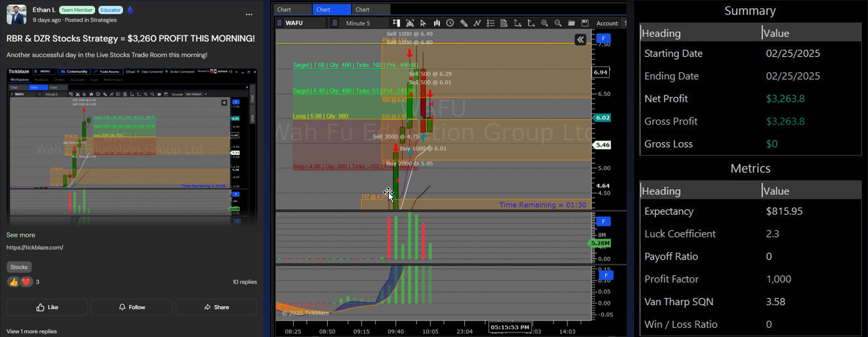Click the second axis-with-arrow icon
This screenshot has width=868, height=337.
531,23
